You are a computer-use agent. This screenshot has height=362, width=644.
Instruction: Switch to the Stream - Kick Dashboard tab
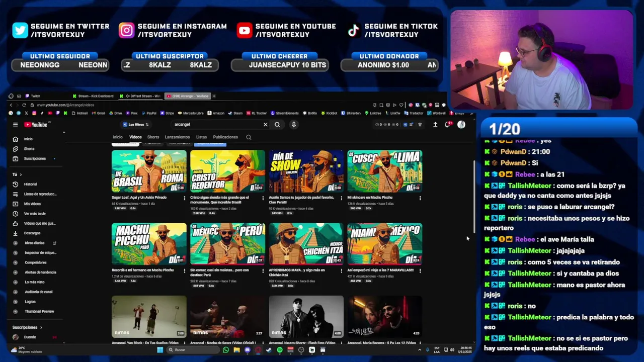93,96
